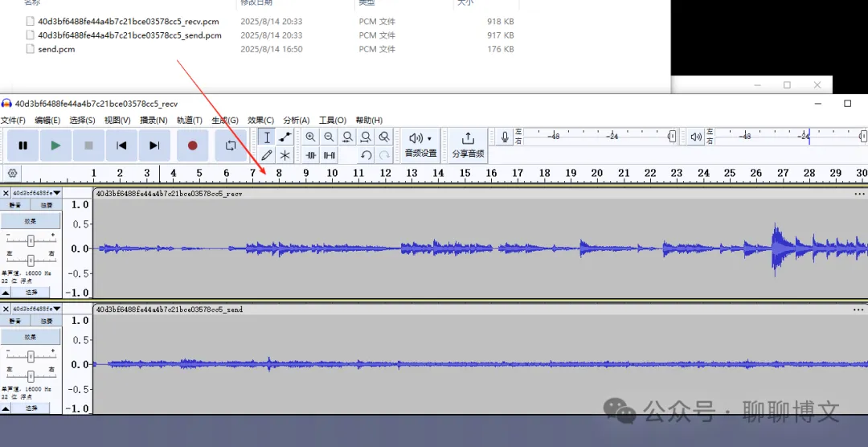Open the 文件(F) menu

tap(13, 121)
